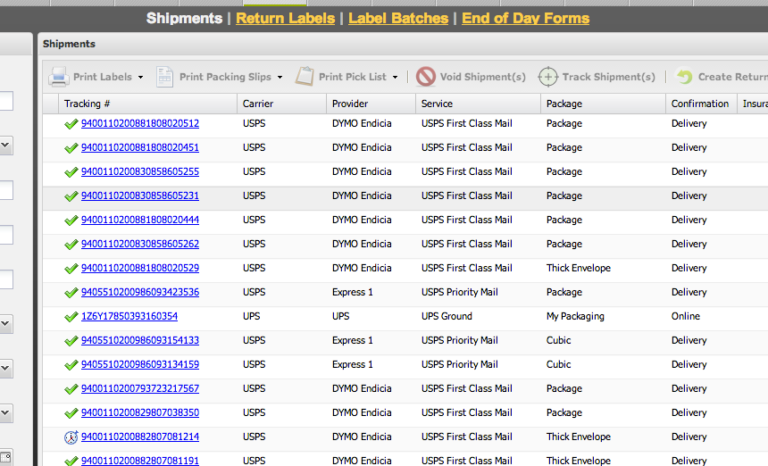Open tracking link 9400110200830858605231

click(x=140, y=196)
